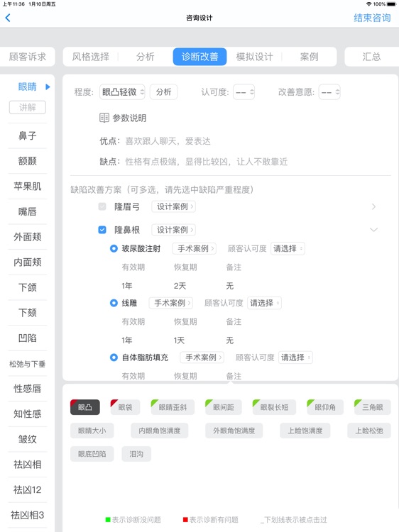Collapse the 隆鼻根 row chevron
399x532 pixels.
(x=373, y=230)
